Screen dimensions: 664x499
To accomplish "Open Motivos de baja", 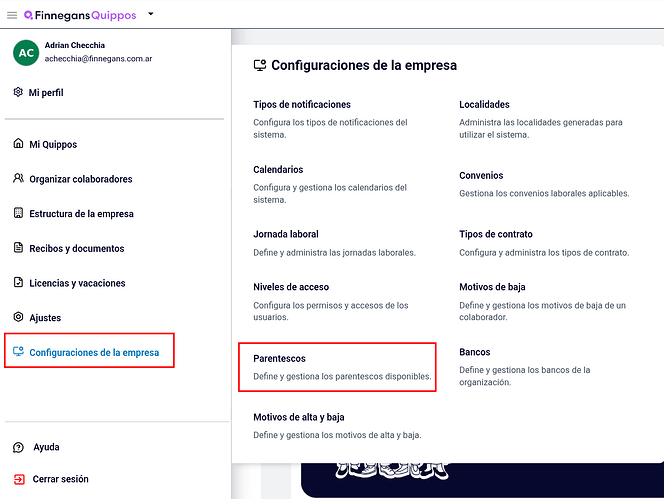I will click(492, 287).
